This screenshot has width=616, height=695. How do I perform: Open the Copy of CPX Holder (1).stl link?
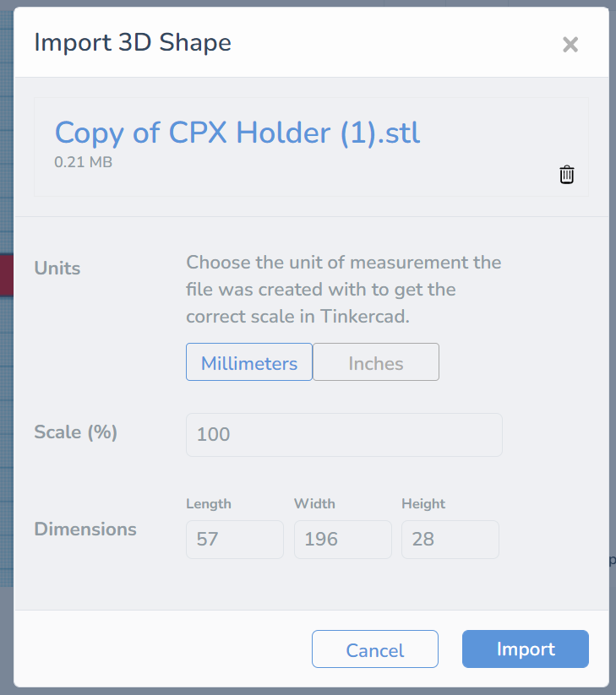237,133
